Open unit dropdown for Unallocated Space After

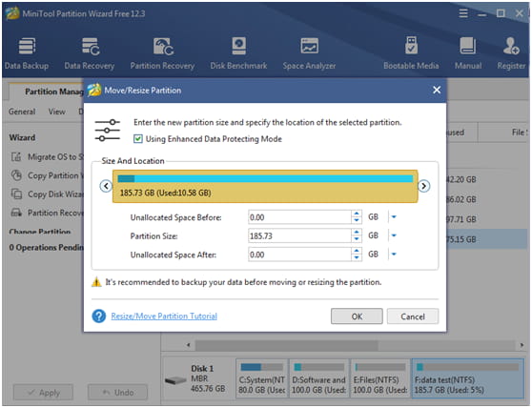(x=394, y=254)
